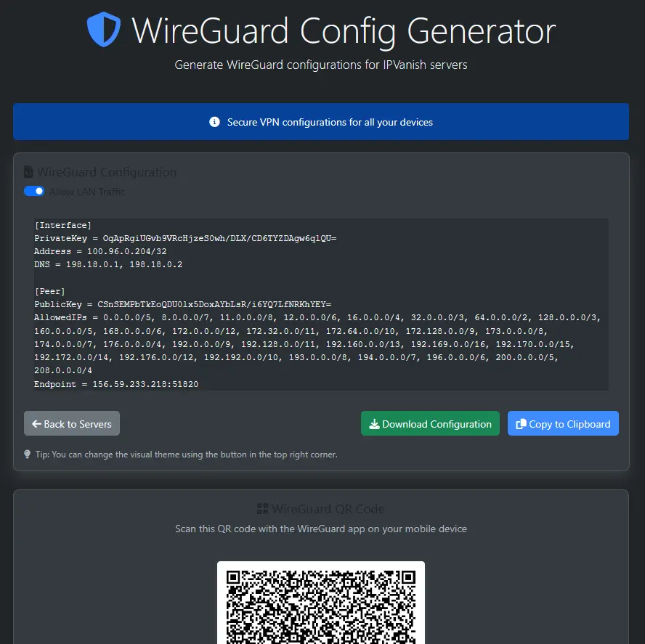
Task: Click the [Interface] section header
Action: click(63, 225)
